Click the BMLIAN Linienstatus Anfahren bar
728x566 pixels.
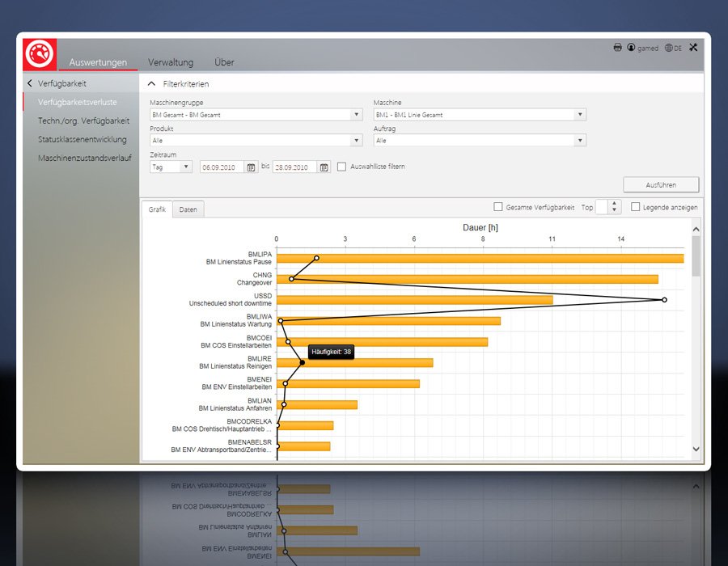(317, 405)
